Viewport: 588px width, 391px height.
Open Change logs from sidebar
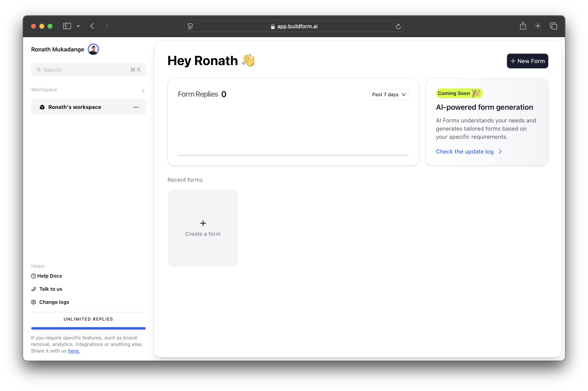[54, 302]
